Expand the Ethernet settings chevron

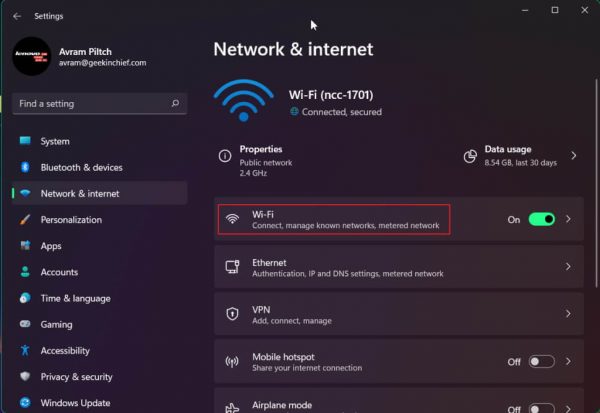pyautogui.click(x=569, y=267)
